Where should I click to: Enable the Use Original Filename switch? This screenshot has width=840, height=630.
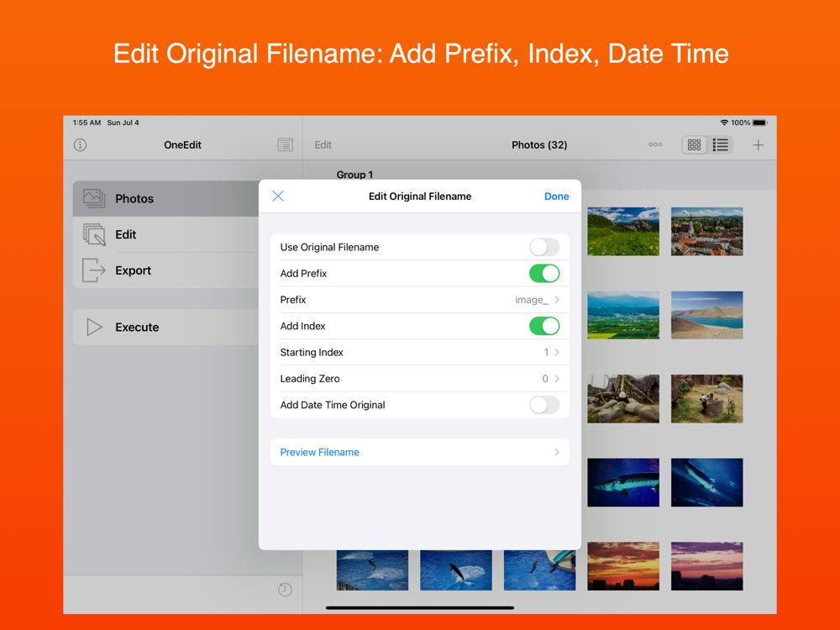[544, 247]
